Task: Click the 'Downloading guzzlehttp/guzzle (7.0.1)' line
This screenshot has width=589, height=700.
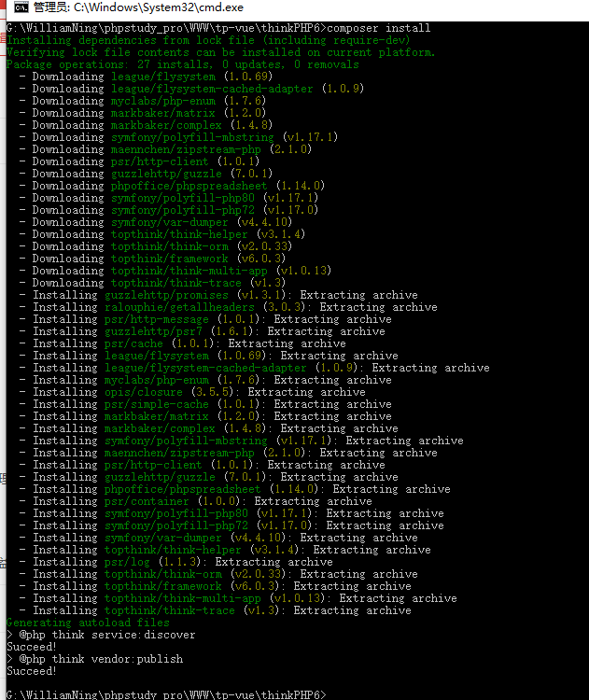Action: click(x=146, y=174)
